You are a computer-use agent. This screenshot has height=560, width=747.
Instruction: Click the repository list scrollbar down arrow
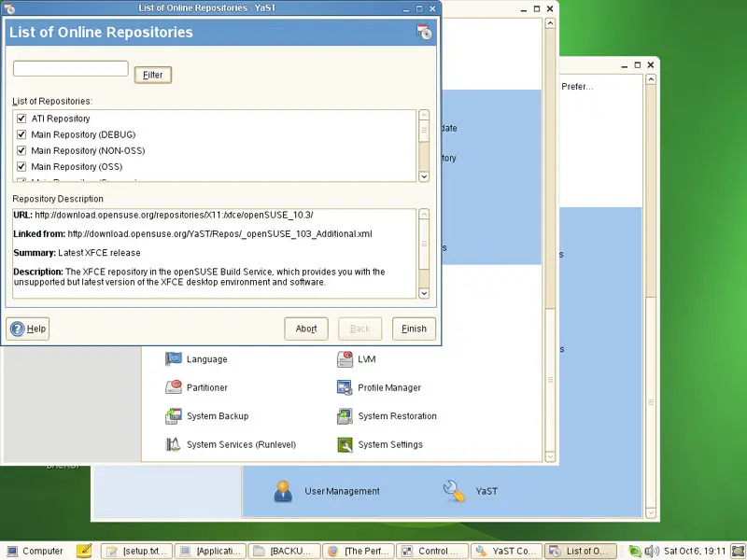pos(424,176)
